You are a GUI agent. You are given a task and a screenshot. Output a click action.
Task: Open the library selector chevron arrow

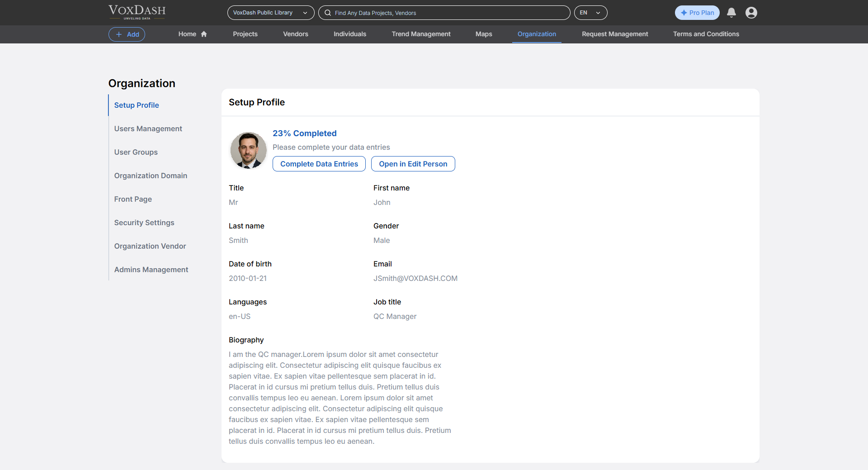[305, 13]
